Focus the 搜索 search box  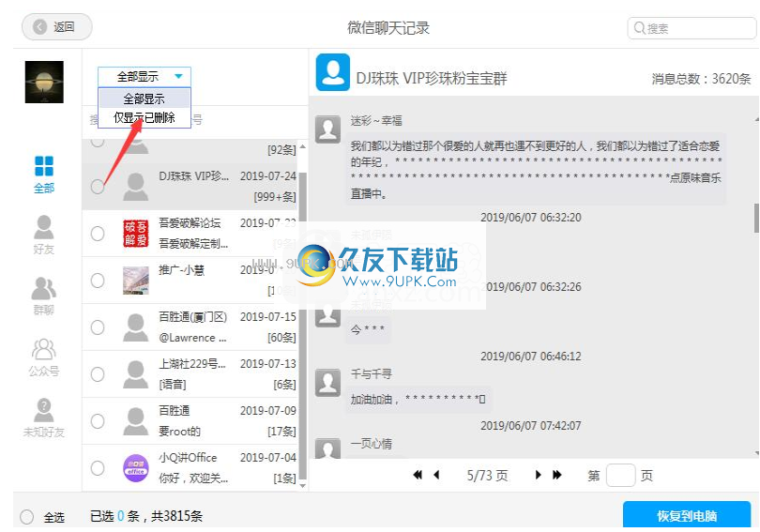692,28
